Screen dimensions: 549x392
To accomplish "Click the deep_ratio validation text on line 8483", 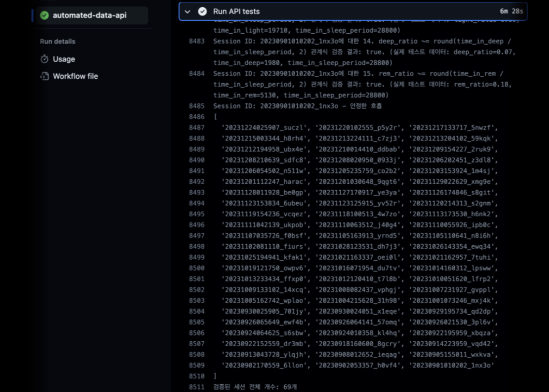I will point(364,52).
